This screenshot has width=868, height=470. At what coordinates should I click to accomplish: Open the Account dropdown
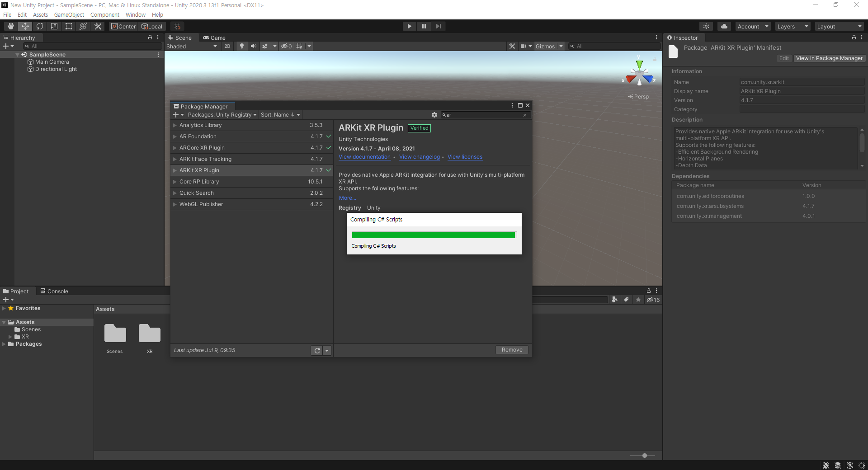753,26
